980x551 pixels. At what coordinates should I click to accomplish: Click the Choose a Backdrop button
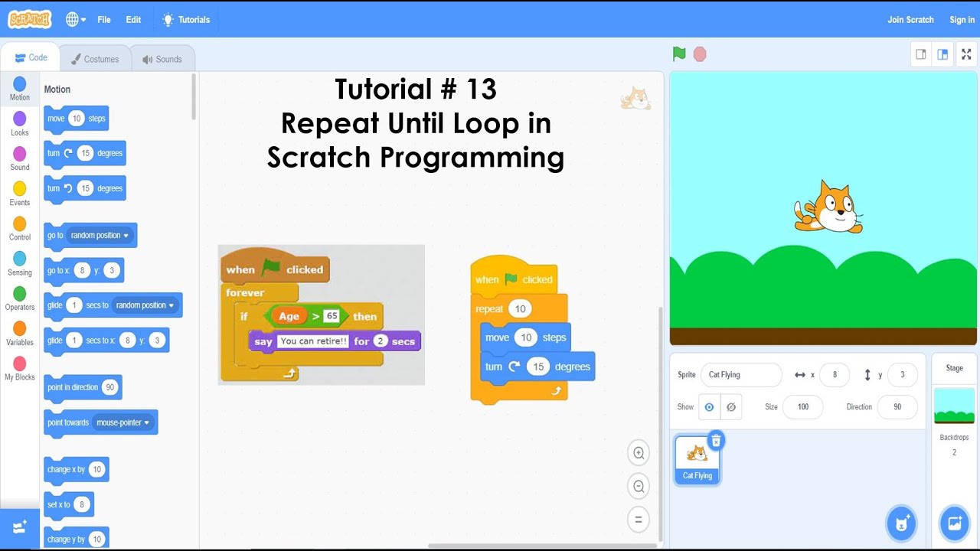pyautogui.click(x=954, y=523)
